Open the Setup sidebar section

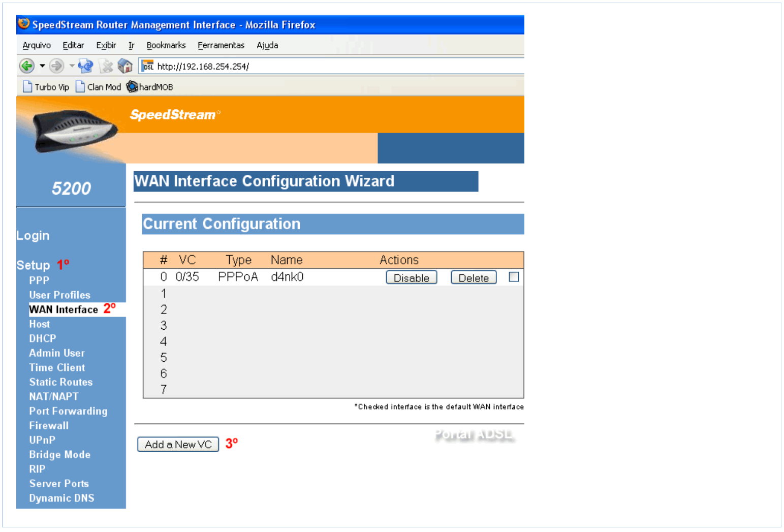tap(33, 265)
